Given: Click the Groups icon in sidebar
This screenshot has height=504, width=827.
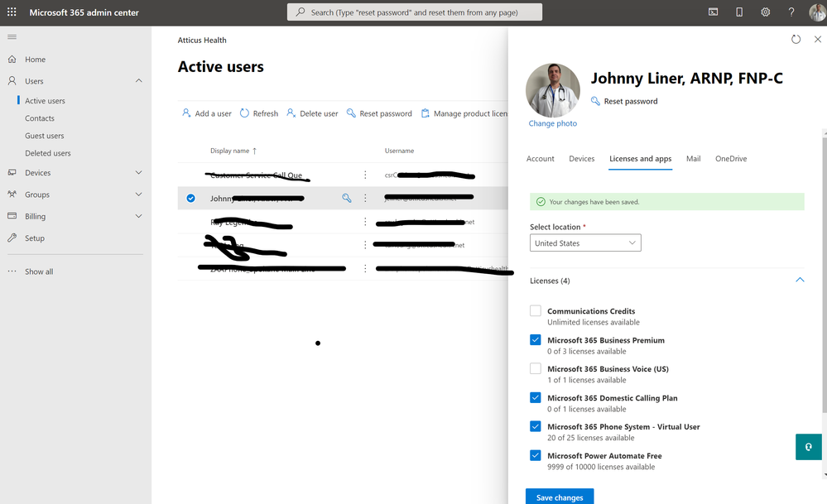Looking at the screenshot, I should (x=12, y=194).
